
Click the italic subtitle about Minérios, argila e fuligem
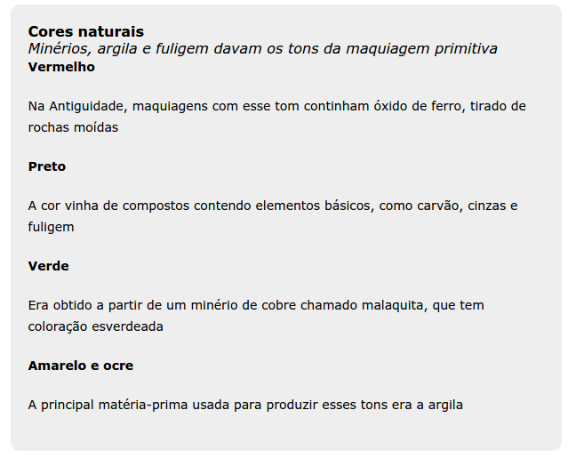coord(262,49)
